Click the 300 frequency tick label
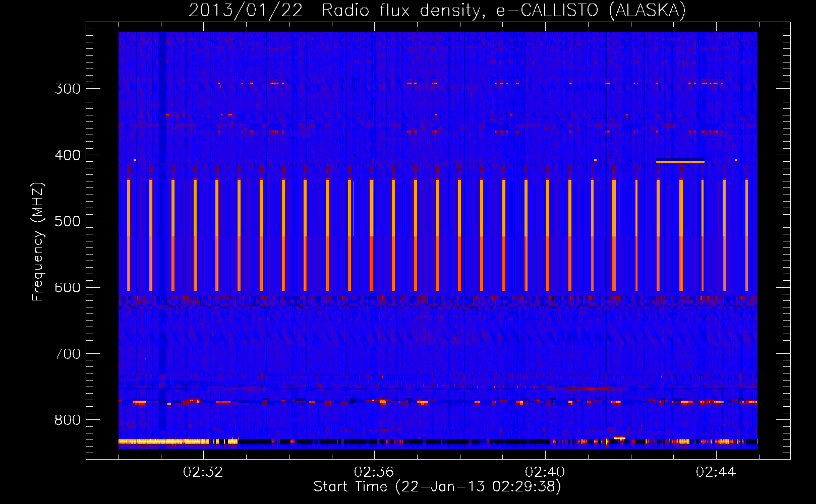816x504 pixels. [x=68, y=89]
